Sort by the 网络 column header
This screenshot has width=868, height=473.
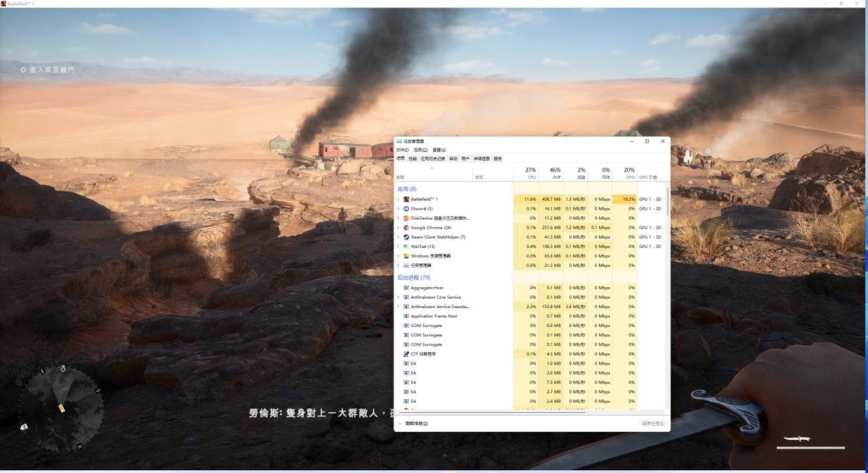tap(600, 174)
